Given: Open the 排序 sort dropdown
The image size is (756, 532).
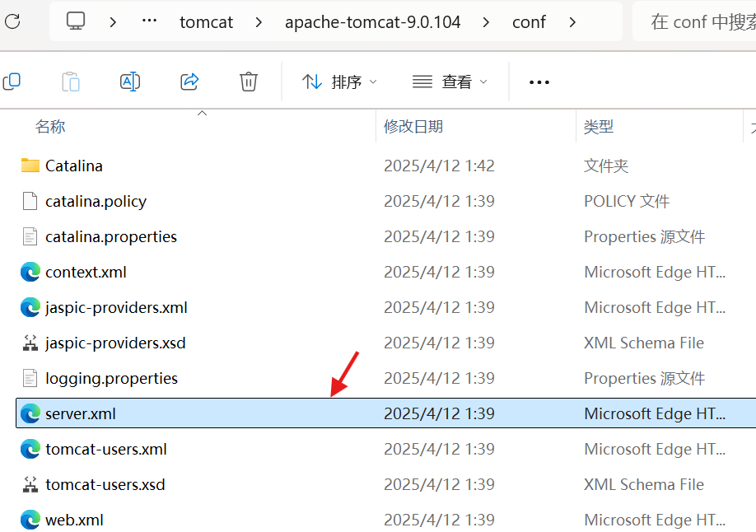Looking at the screenshot, I should (339, 82).
